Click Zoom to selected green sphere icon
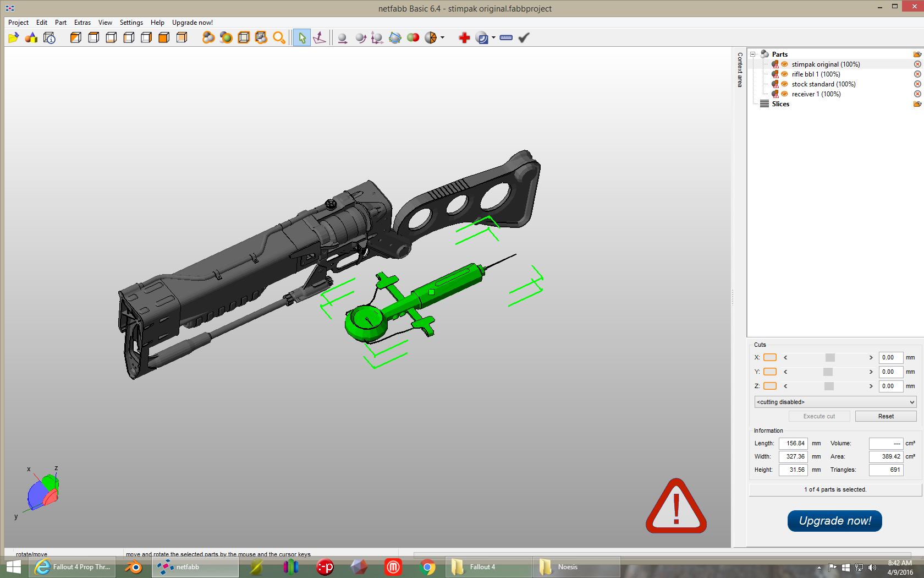 [226, 37]
